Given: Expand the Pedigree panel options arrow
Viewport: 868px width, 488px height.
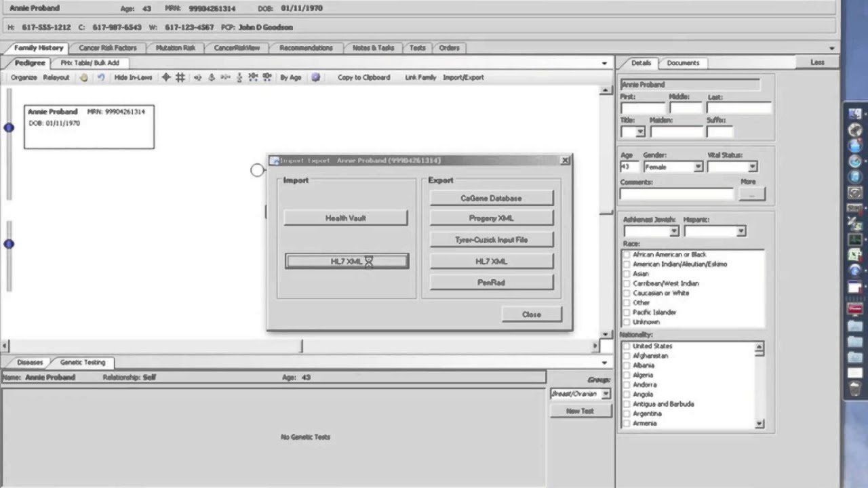Looking at the screenshot, I should click(604, 63).
